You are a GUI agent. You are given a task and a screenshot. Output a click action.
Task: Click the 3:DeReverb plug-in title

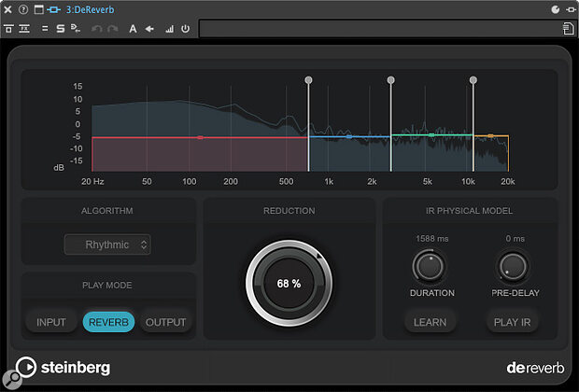pos(90,9)
